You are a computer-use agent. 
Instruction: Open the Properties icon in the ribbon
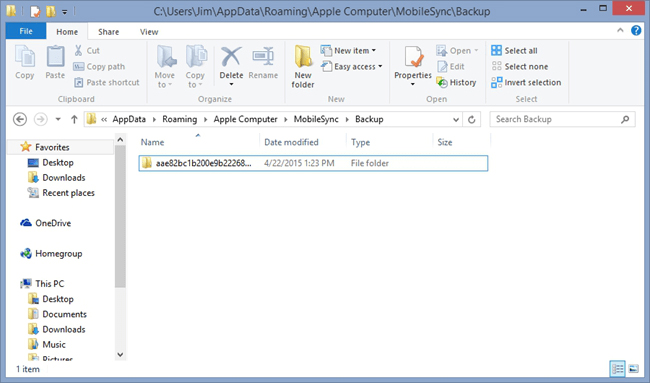[413, 57]
